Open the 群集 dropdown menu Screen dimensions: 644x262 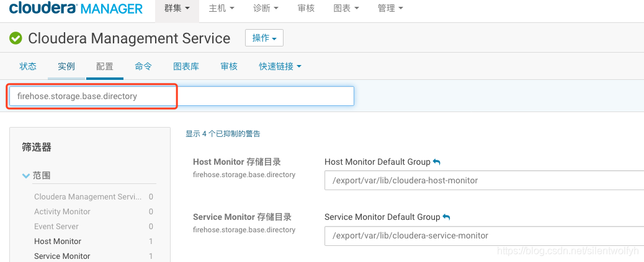coord(177,9)
